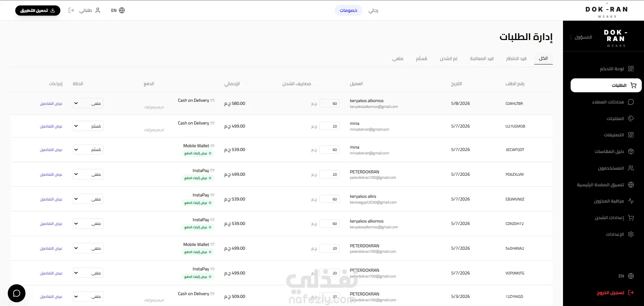
Task: Click the red تسجيل الخروج logout icon
Action: 631,292
